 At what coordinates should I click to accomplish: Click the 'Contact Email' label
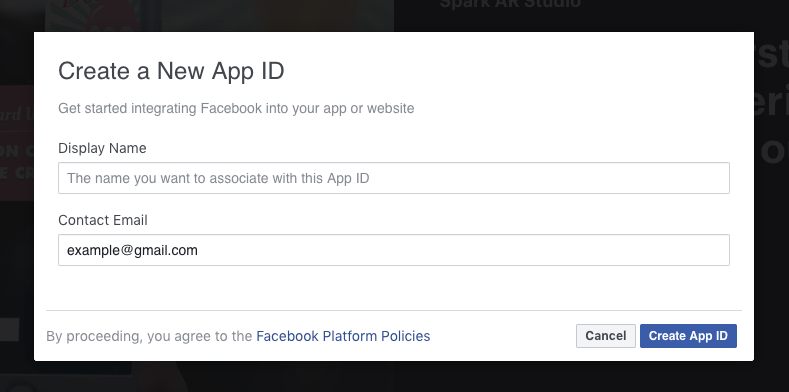pos(103,220)
